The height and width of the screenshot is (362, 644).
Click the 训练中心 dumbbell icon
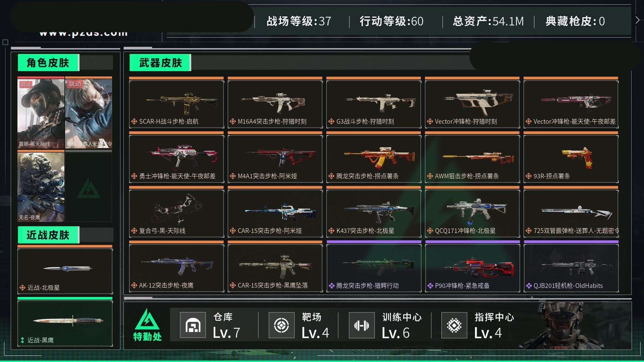click(362, 325)
